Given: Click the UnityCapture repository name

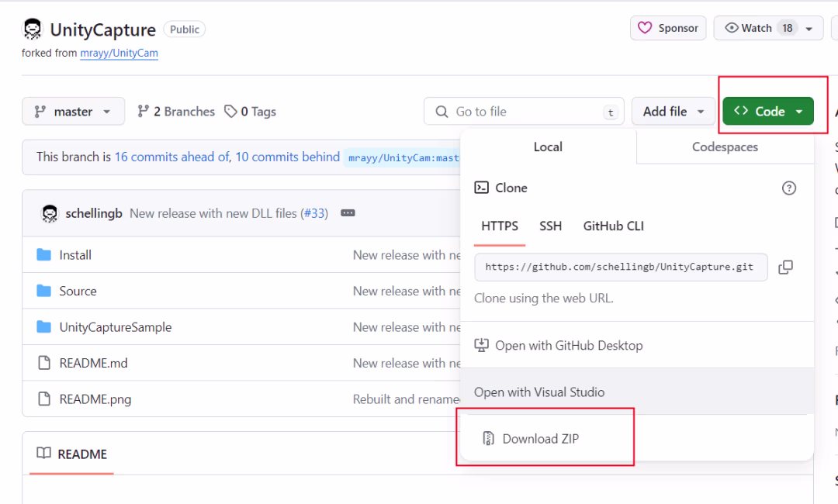Looking at the screenshot, I should [103, 30].
